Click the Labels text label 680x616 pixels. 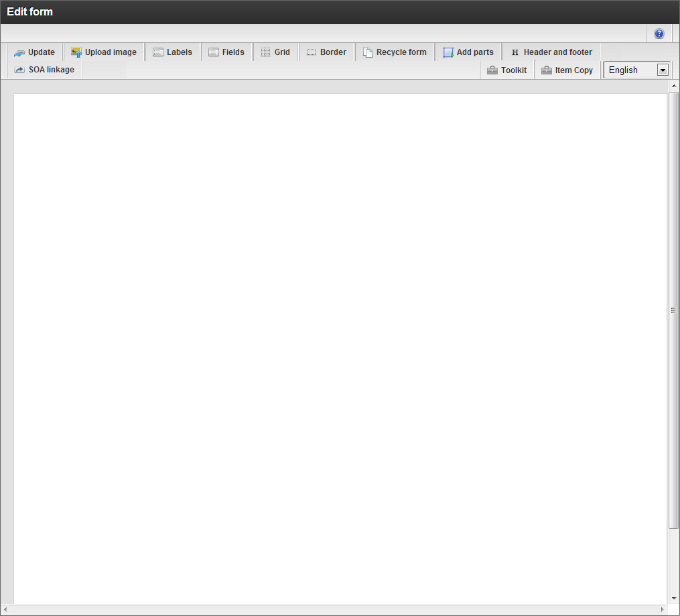tap(179, 52)
